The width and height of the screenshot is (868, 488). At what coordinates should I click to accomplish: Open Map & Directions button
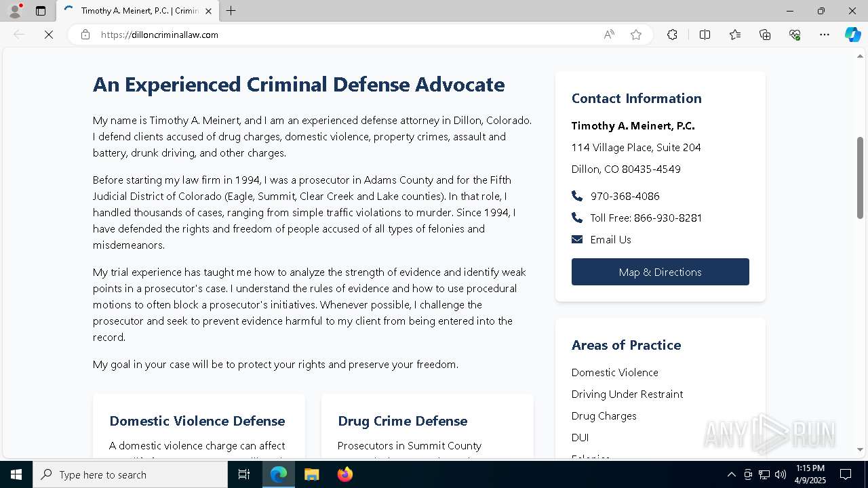660,272
